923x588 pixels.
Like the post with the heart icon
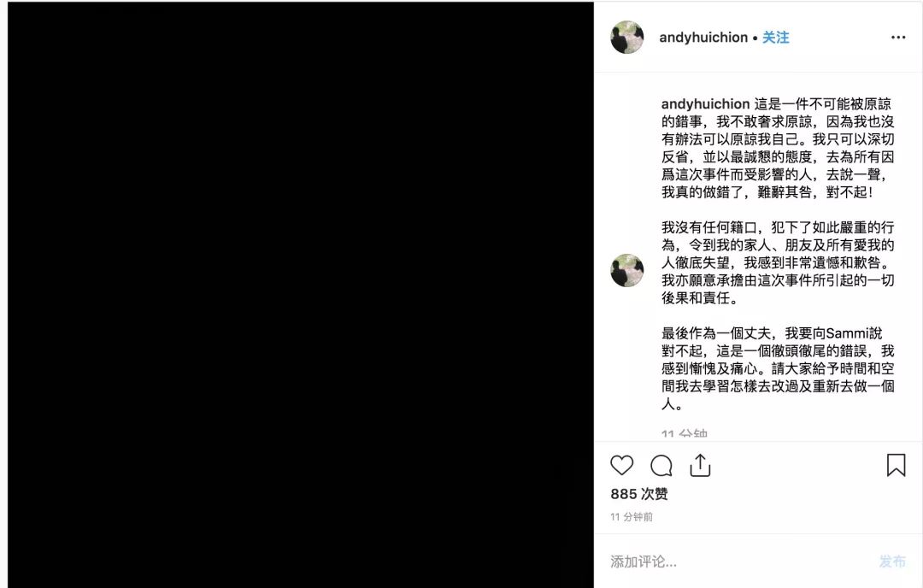tap(621, 466)
